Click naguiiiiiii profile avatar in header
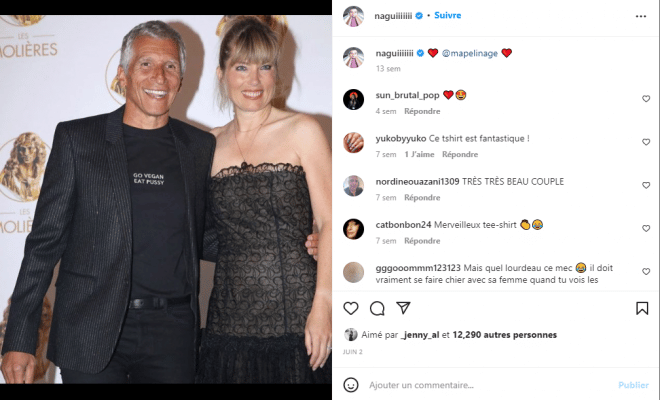This screenshot has width=660, height=400. tap(353, 16)
